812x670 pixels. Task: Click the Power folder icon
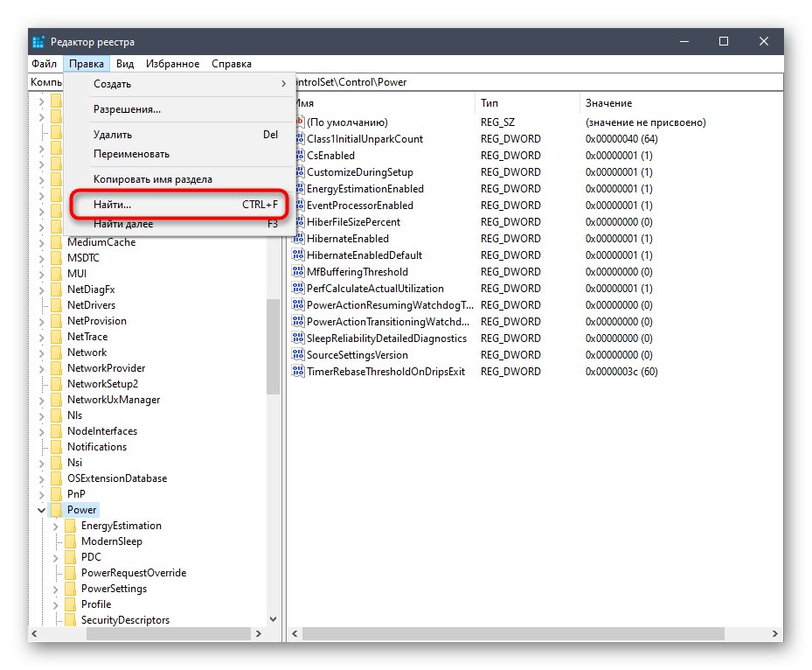tap(57, 510)
